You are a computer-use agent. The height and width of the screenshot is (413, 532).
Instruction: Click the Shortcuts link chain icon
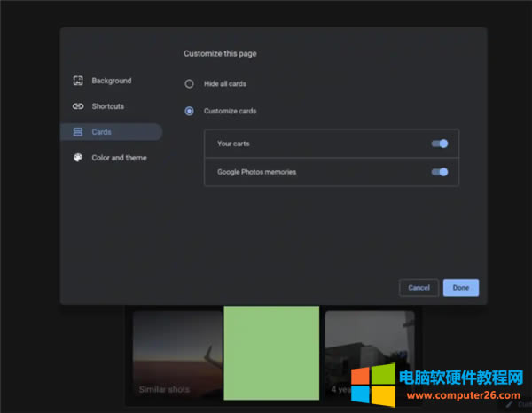78,106
